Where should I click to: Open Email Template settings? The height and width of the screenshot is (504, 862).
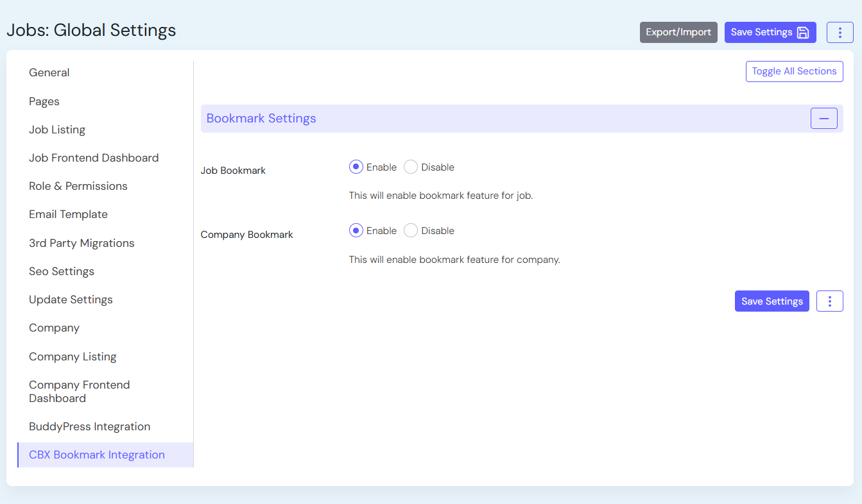point(68,214)
